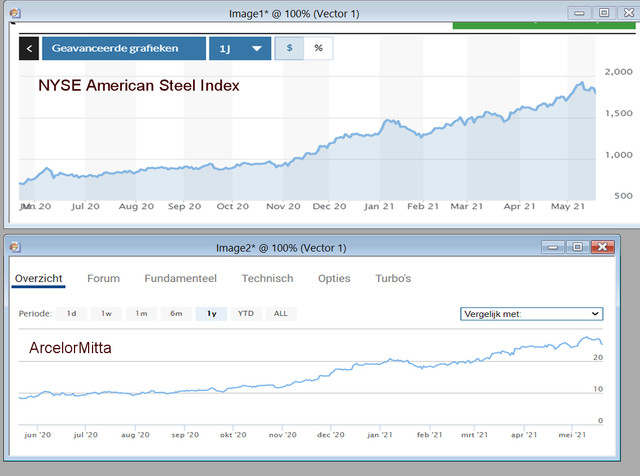Set period to 1m
The image size is (640, 476).
pyautogui.click(x=141, y=314)
